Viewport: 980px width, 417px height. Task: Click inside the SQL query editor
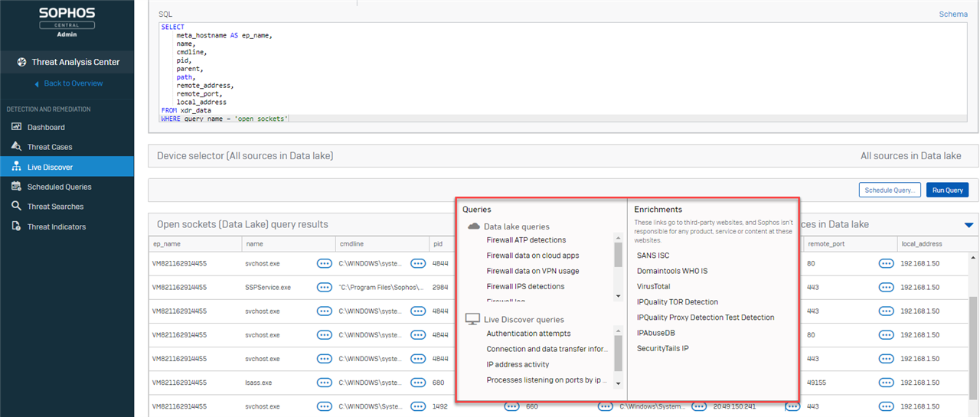point(563,71)
